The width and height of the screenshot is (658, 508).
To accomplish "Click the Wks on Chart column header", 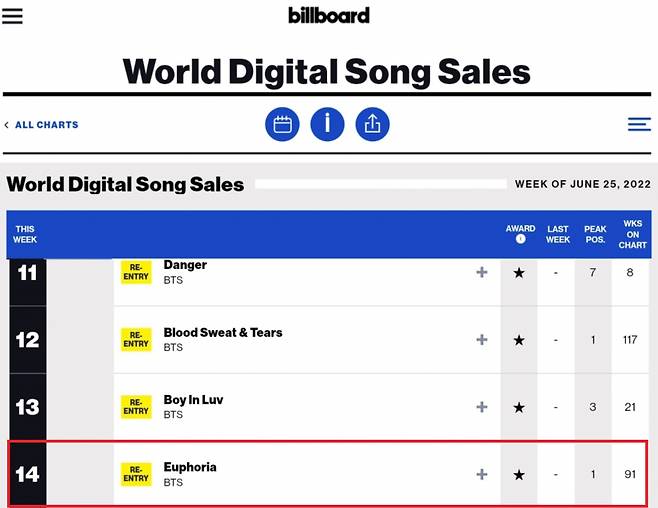I will pyautogui.click(x=633, y=234).
